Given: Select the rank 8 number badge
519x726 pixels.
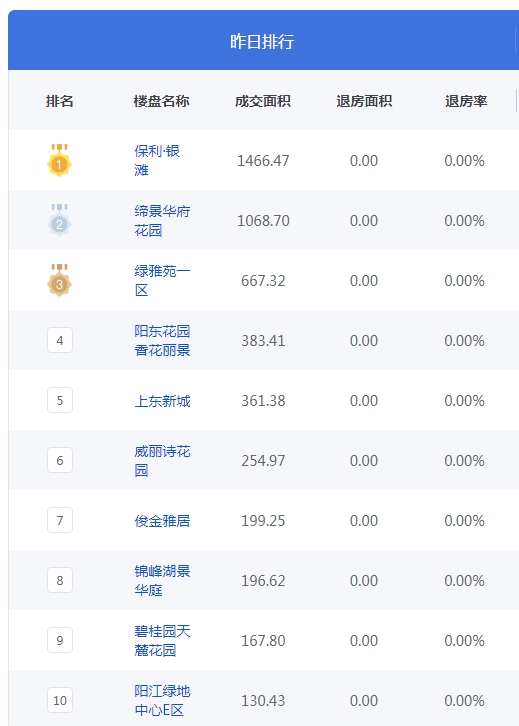Looking at the screenshot, I should click(60, 580).
